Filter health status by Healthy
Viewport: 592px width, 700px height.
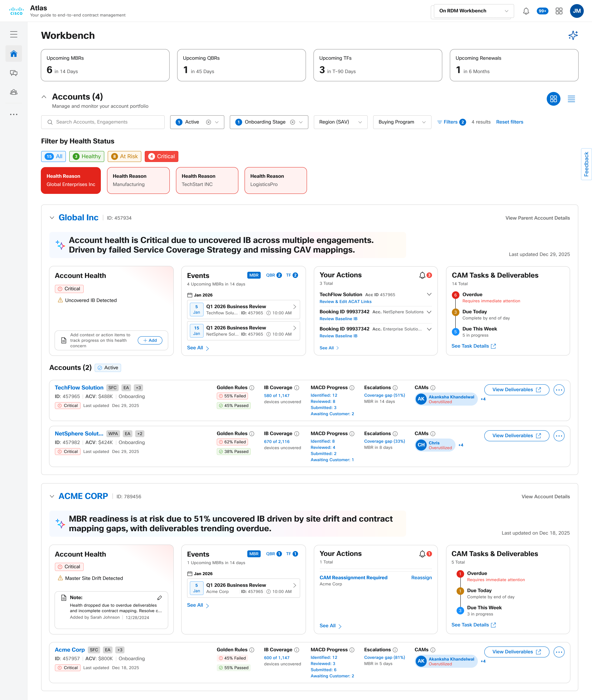coord(87,156)
